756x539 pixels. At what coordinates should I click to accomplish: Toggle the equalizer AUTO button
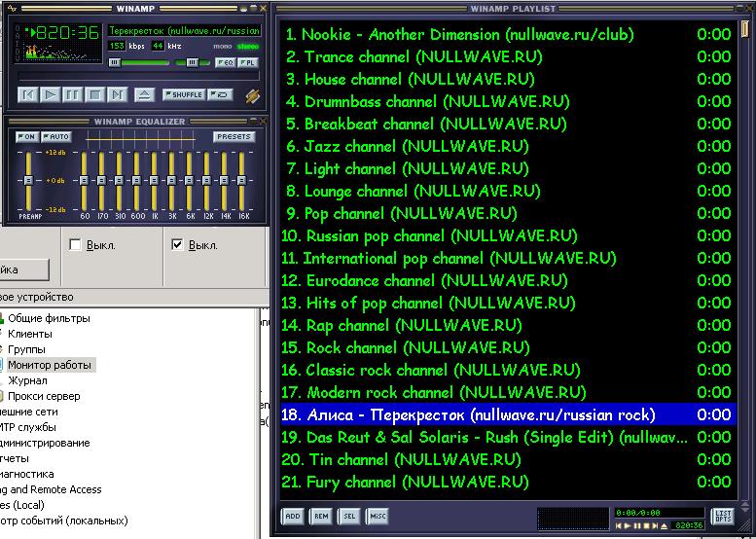55,137
